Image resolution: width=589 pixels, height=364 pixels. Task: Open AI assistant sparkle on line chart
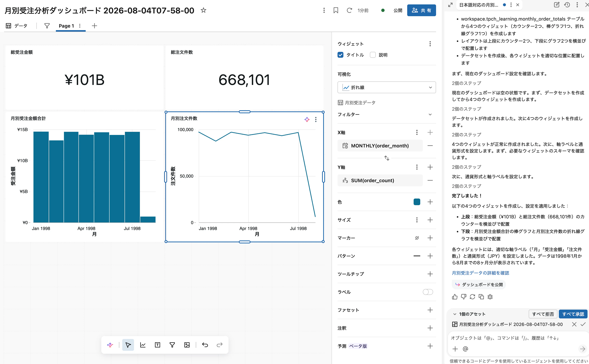307,119
